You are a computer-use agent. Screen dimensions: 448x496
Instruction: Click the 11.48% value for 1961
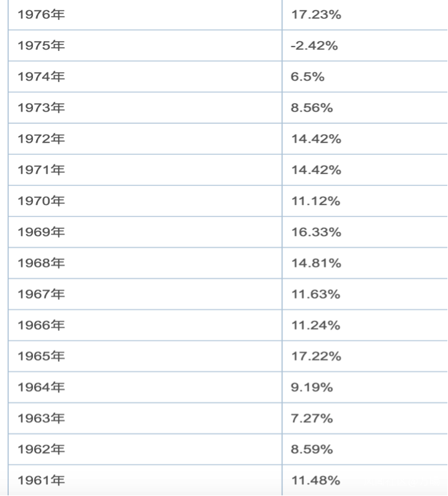click(x=315, y=481)
